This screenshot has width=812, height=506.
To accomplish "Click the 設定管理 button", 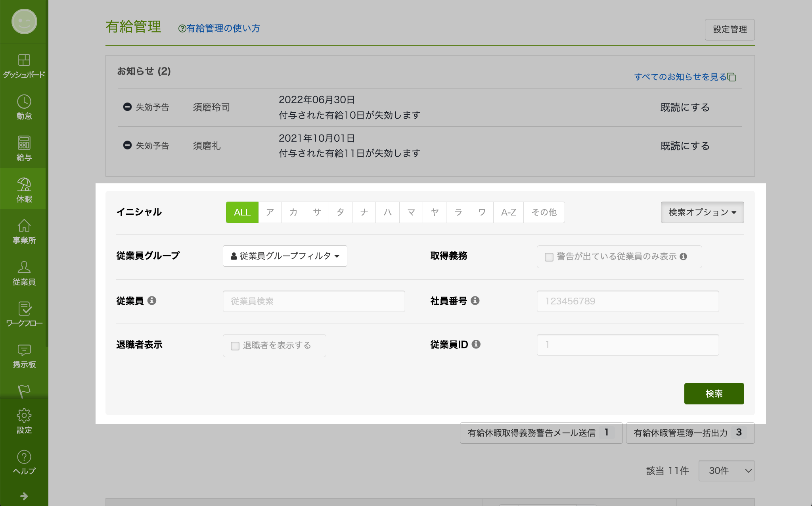I will 730,29.
